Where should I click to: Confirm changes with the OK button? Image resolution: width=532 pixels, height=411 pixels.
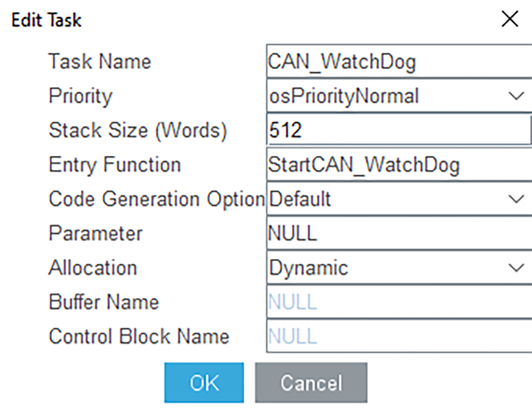click(x=204, y=383)
